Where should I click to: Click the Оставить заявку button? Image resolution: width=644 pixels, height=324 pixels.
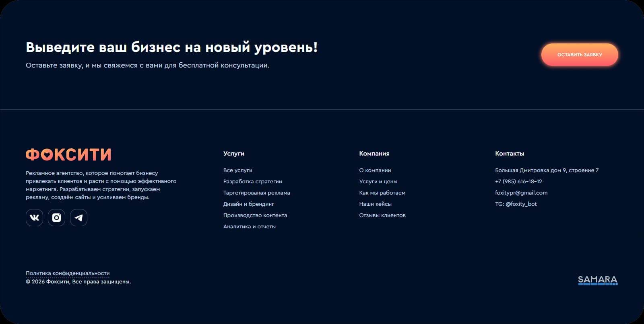[x=580, y=55]
